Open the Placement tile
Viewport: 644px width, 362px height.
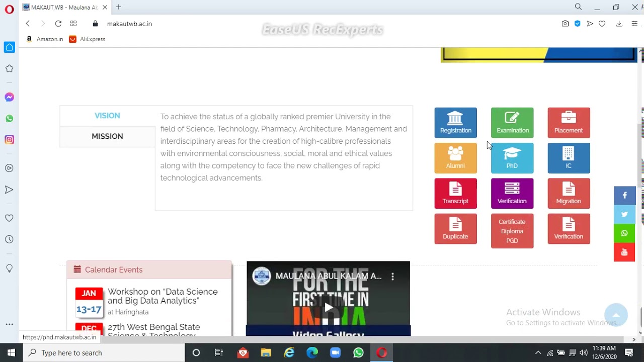569,123
